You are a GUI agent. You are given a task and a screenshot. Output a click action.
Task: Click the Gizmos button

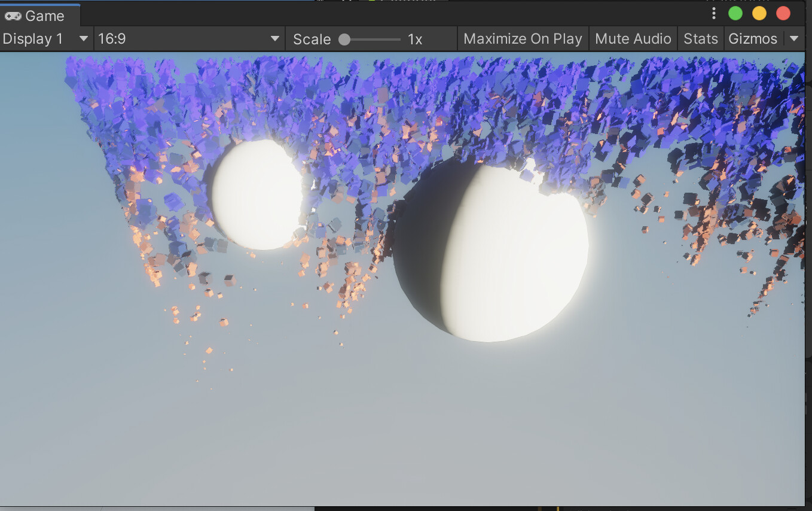[x=753, y=38]
